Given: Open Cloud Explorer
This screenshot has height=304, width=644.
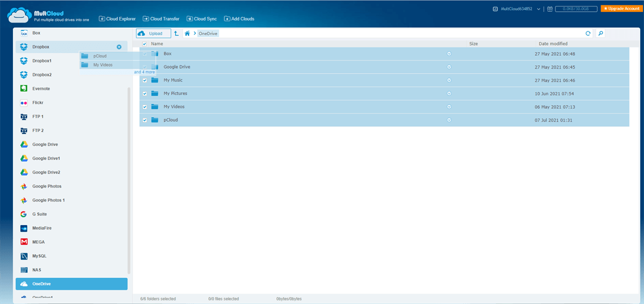Looking at the screenshot, I should (x=118, y=19).
